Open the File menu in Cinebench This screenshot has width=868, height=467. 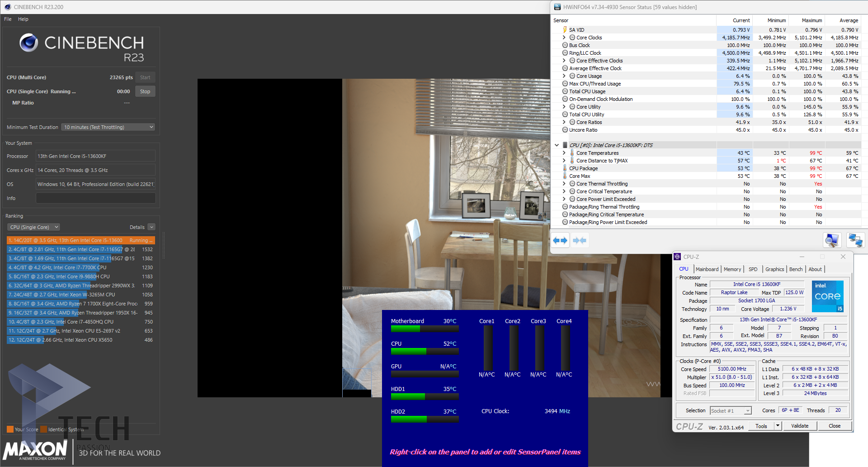point(8,19)
